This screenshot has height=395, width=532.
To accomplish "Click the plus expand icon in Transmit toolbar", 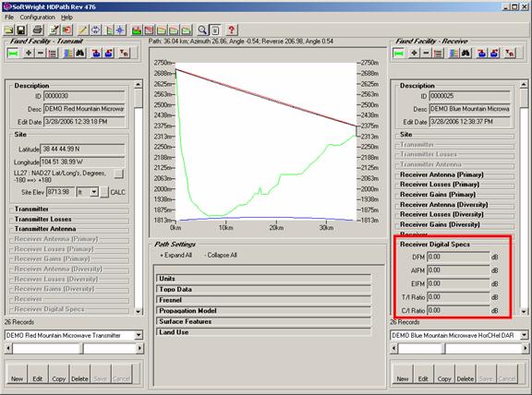I will coord(29,54).
